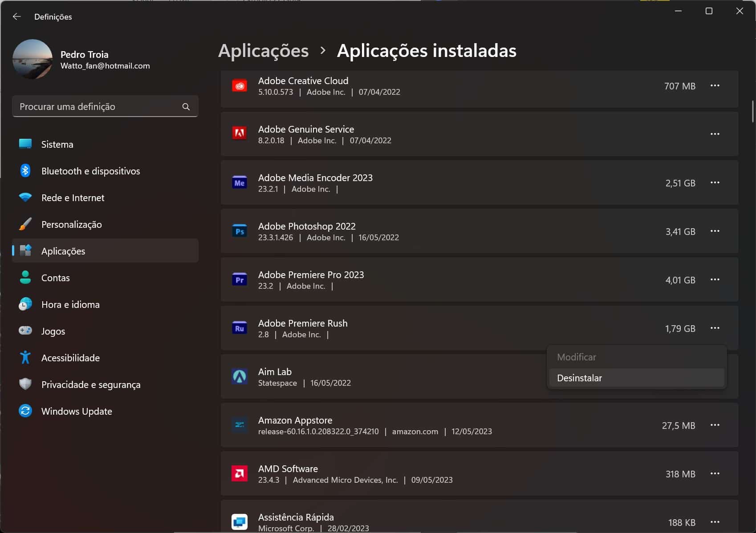
Task: Select the Adobe Media Encoder icon
Action: [240, 183]
